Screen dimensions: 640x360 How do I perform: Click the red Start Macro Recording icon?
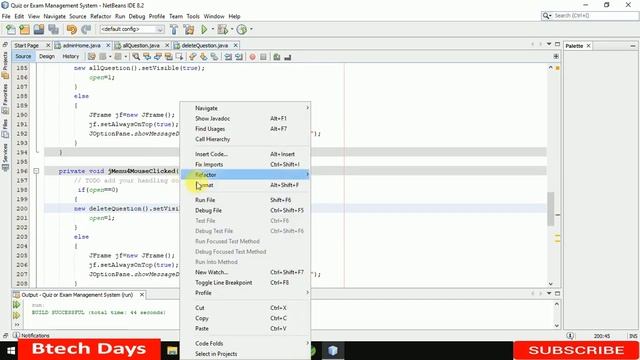(x=252, y=57)
